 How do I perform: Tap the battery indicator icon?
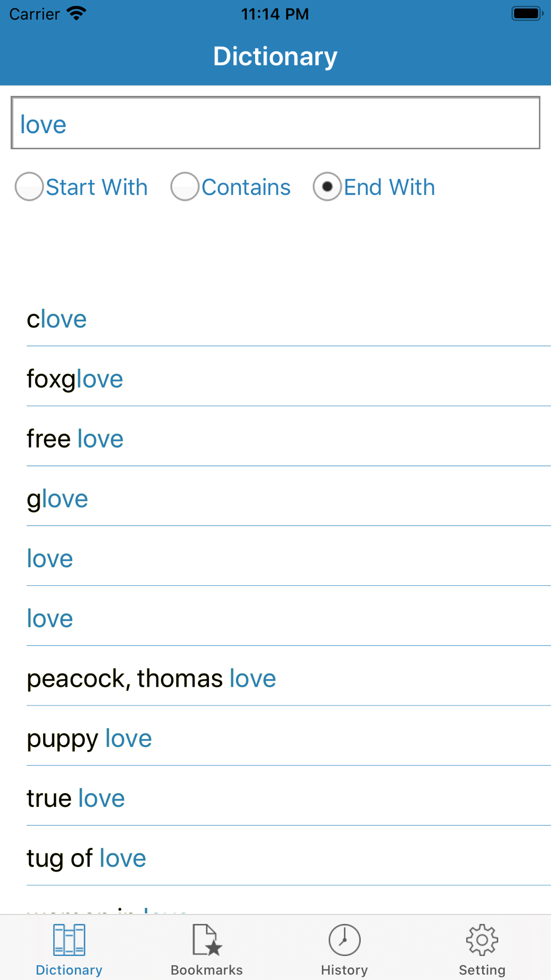point(527,13)
